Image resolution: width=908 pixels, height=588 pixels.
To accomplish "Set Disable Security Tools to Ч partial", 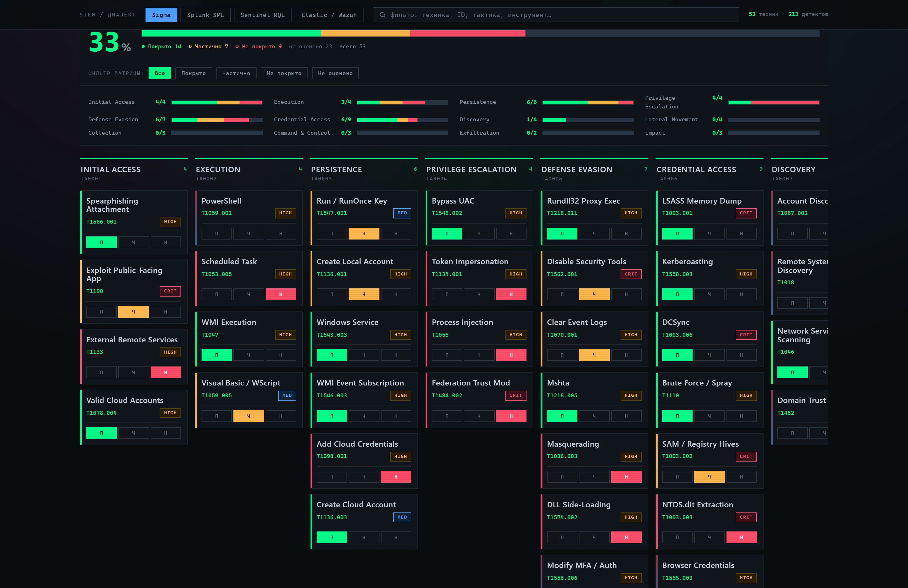I will click(x=594, y=294).
